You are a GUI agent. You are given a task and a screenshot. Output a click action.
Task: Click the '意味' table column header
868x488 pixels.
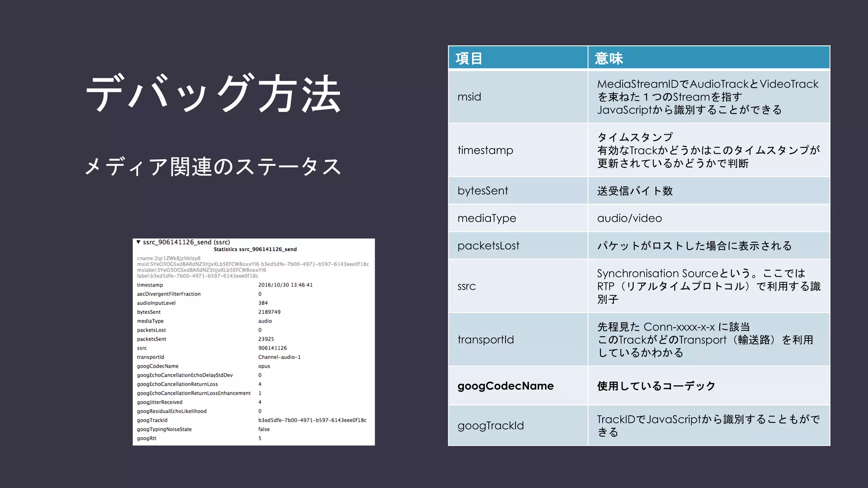click(709, 58)
